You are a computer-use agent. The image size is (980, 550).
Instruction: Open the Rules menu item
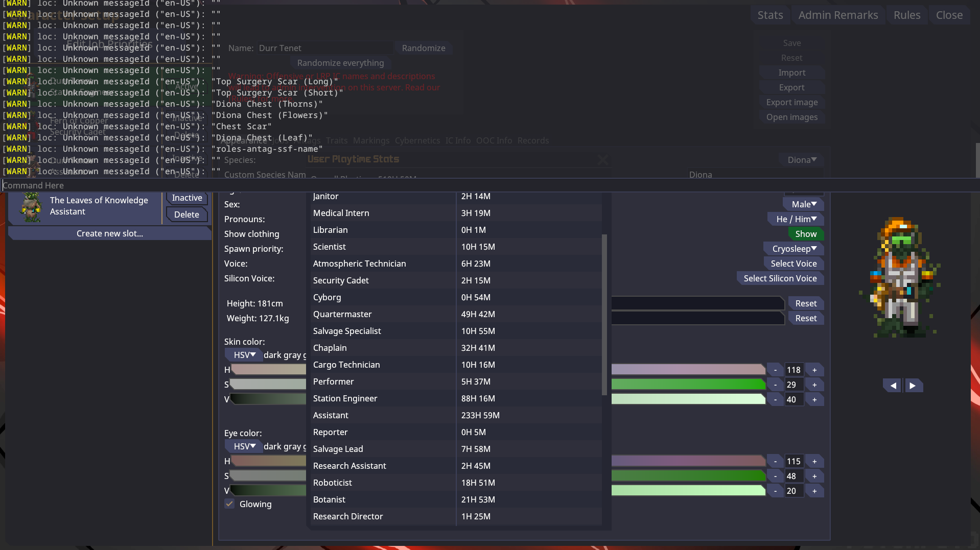pos(906,15)
